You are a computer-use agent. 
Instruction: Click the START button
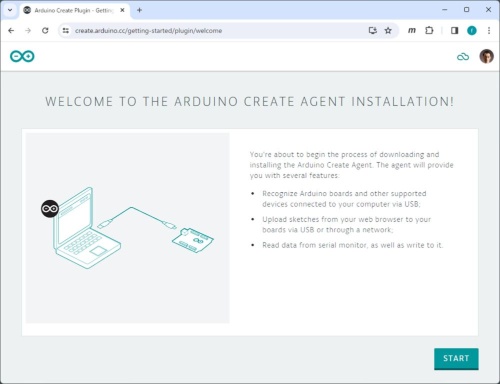tap(456, 359)
